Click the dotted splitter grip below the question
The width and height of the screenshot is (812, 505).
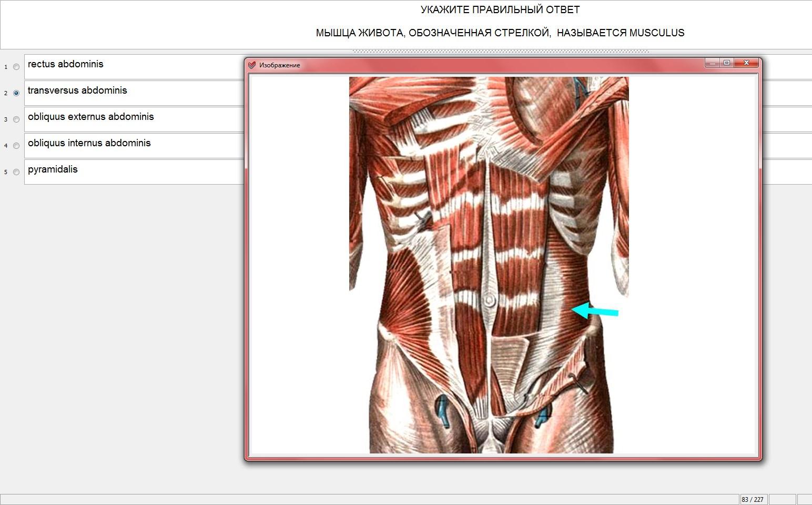tap(500, 52)
